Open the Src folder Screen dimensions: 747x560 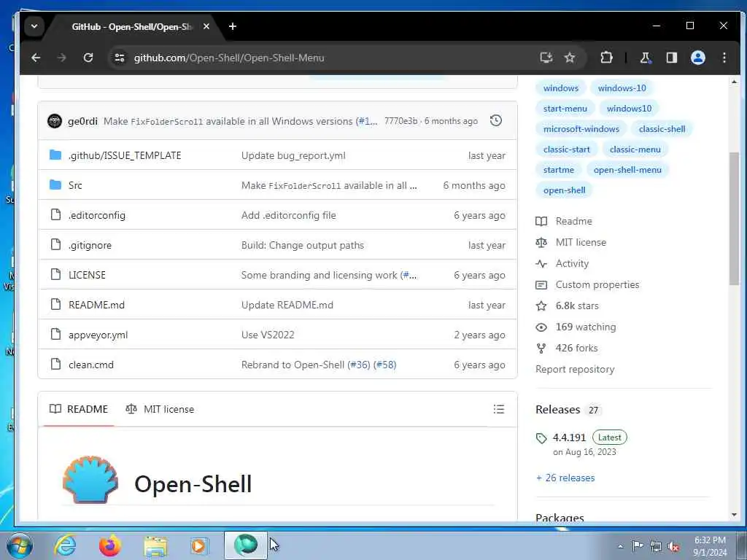click(75, 185)
